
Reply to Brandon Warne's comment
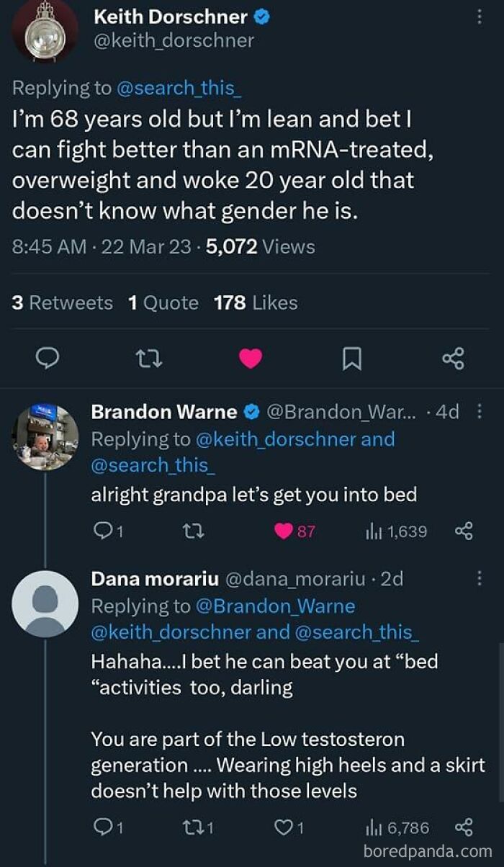pyautogui.click(x=103, y=530)
